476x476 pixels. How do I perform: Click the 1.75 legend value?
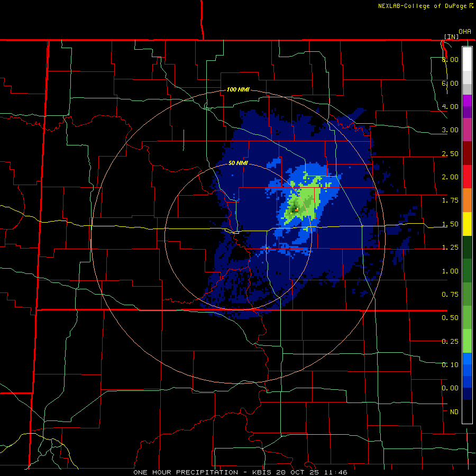pyautogui.click(x=450, y=200)
